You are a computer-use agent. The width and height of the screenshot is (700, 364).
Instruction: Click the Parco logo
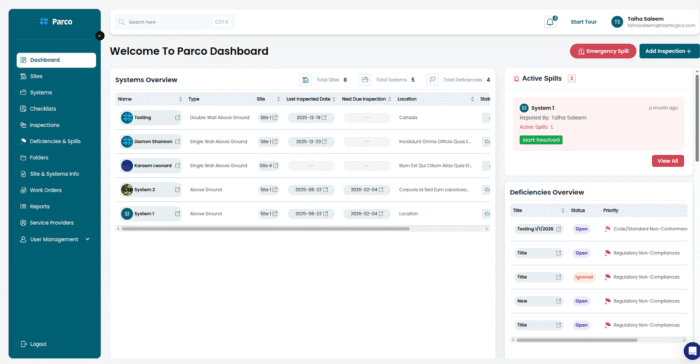(56, 21)
